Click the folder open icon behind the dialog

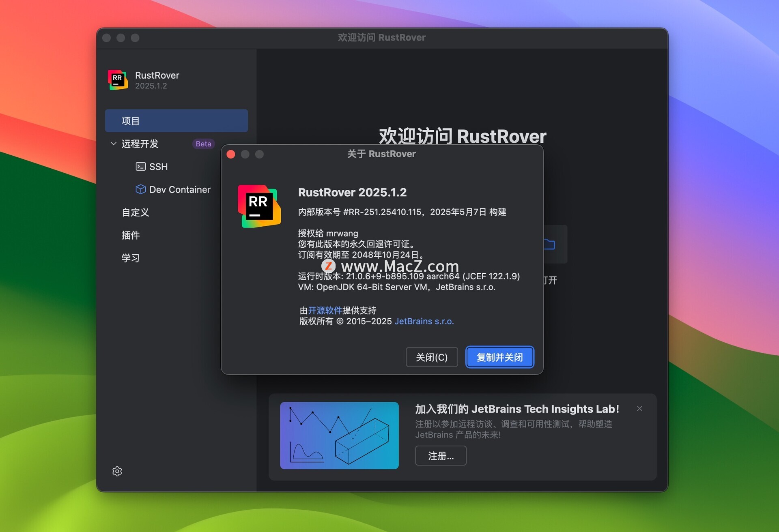point(549,244)
